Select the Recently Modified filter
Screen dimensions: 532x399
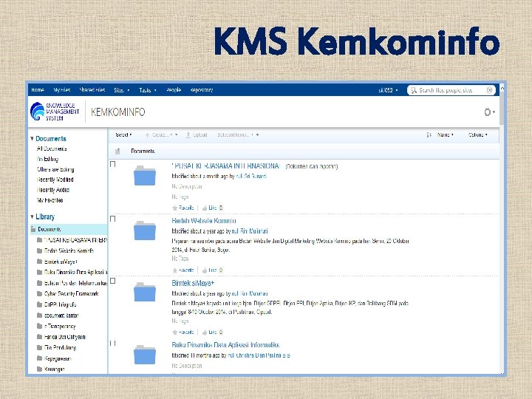click(x=55, y=180)
